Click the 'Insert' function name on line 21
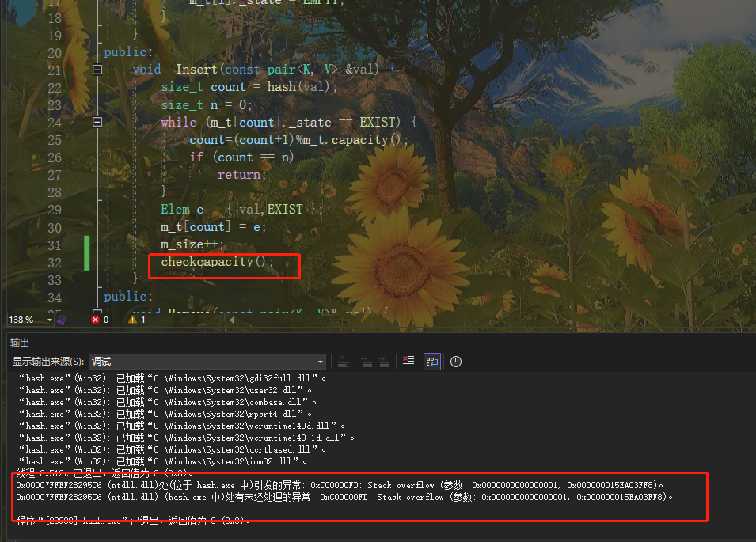The width and height of the screenshot is (756, 542). coord(196,70)
